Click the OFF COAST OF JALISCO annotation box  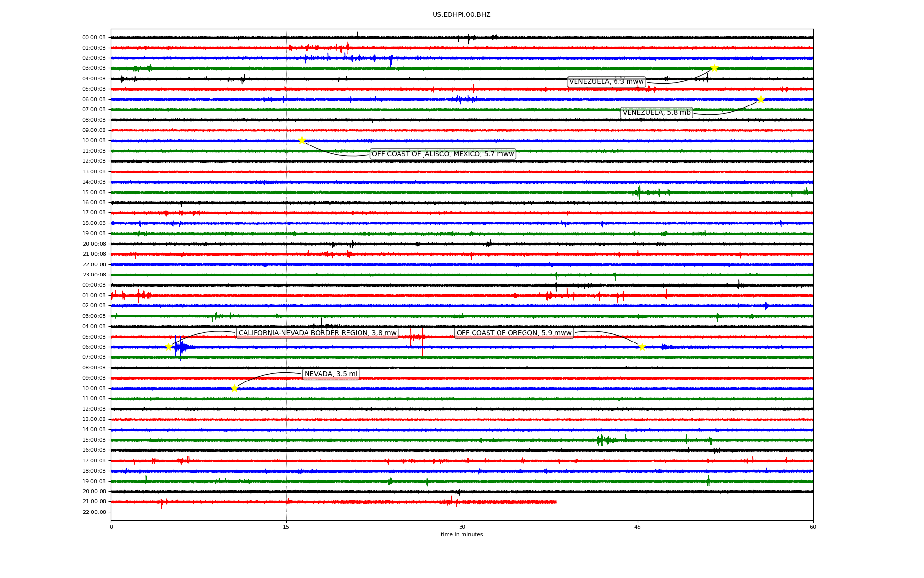(x=443, y=154)
